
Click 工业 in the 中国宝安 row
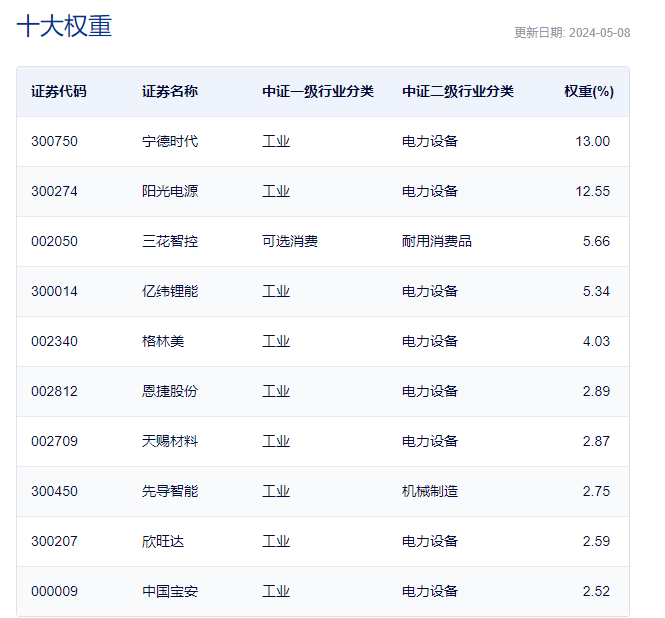tap(276, 592)
